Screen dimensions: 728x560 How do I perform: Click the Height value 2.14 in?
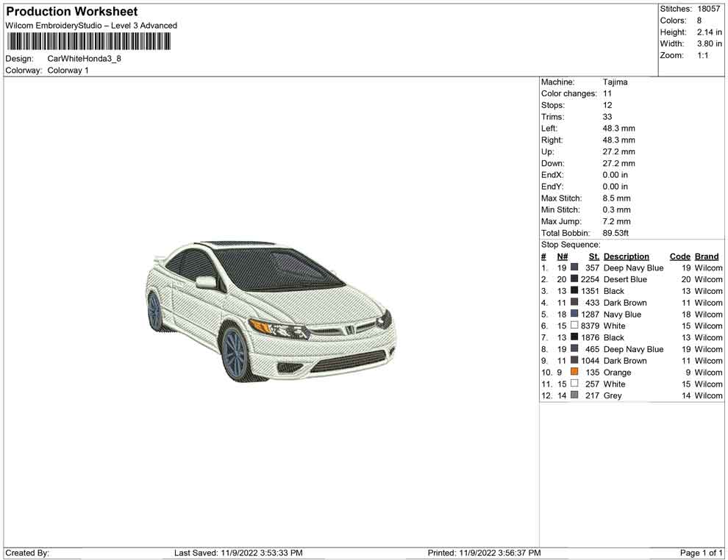click(710, 32)
